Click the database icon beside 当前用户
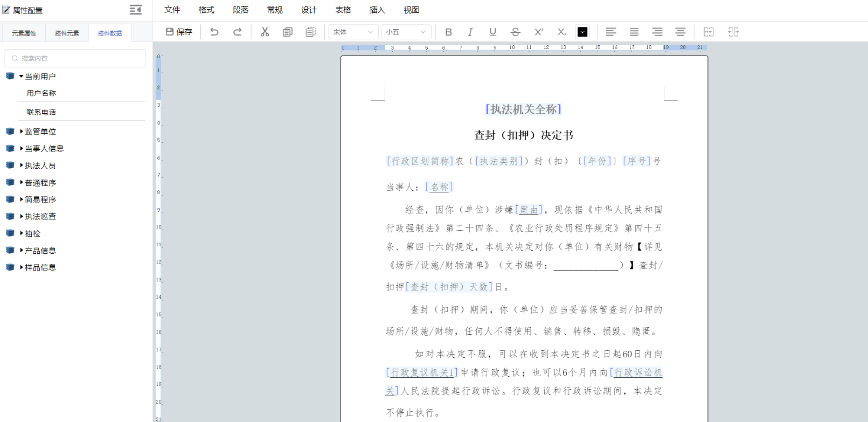Viewport: 868px width, 422px height. point(10,76)
